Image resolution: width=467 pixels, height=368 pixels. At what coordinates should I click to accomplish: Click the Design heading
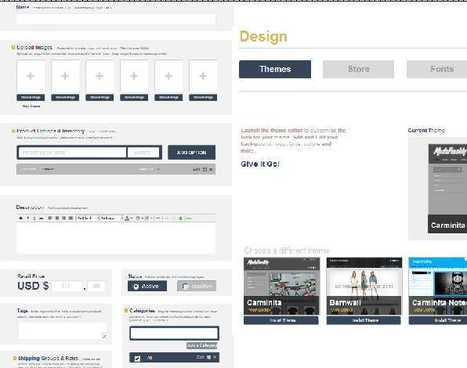263,36
